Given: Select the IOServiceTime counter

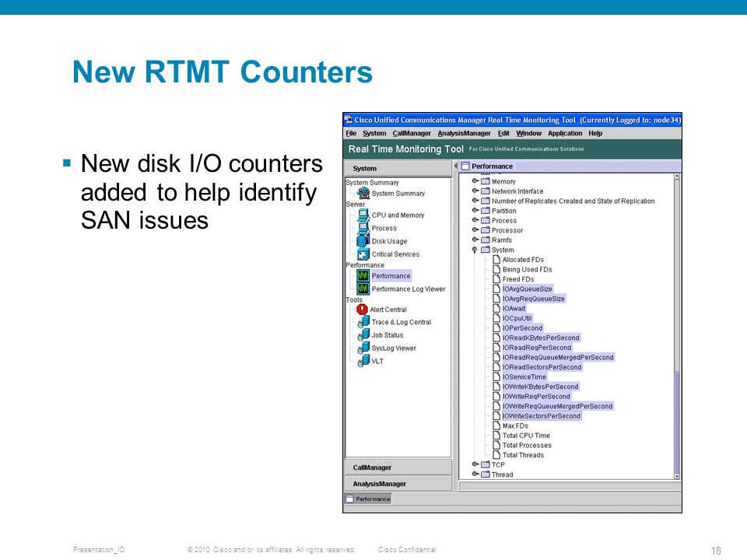Looking at the screenshot, I should pyautogui.click(x=524, y=376).
